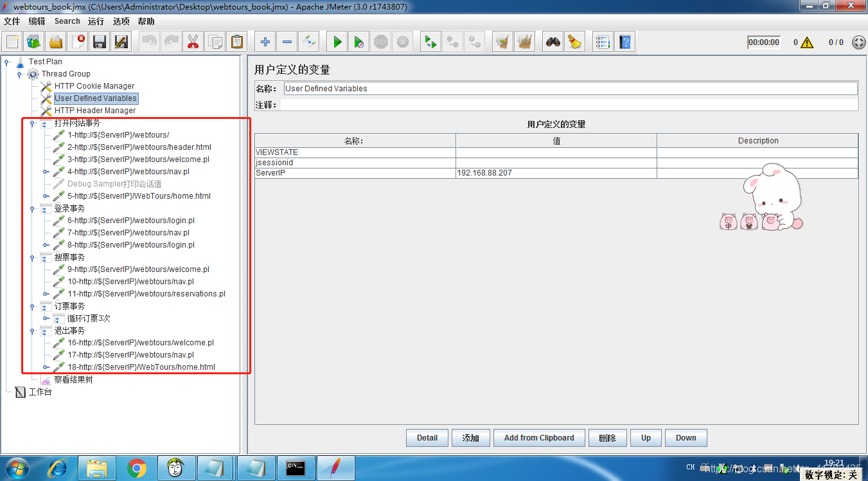
Task: Start all remote engines icon
Action: (x=430, y=42)
